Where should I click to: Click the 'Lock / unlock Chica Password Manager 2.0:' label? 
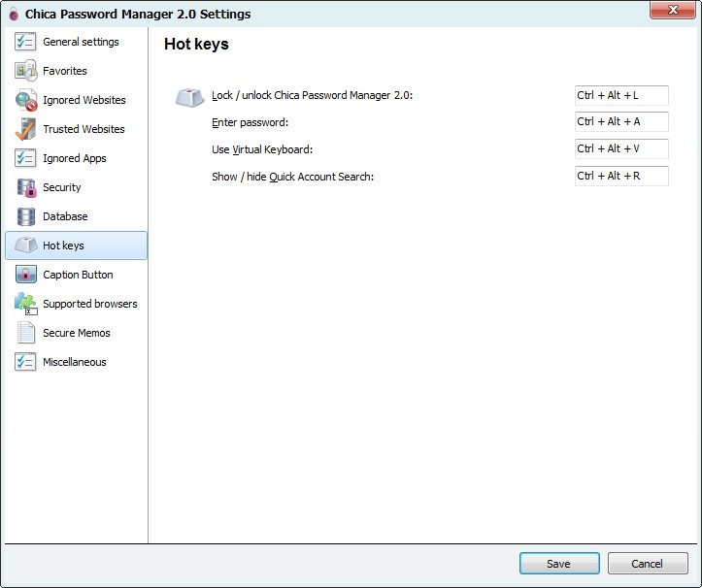pyautogui.click(x=312, y=95)
